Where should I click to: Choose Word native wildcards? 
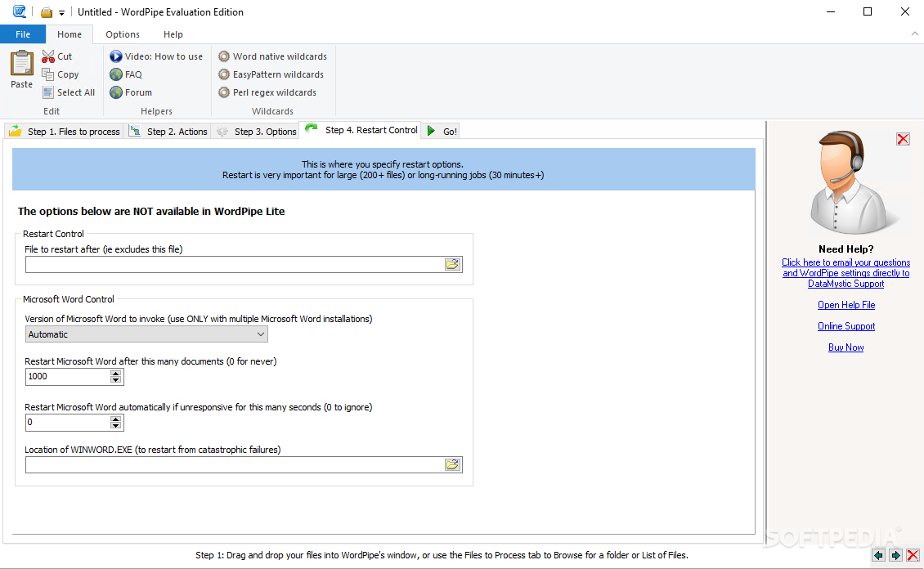272,56
